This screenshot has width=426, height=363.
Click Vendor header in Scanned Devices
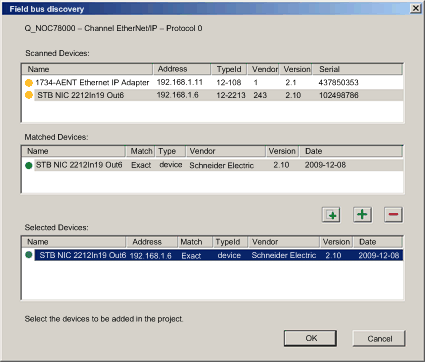point(263,69)
